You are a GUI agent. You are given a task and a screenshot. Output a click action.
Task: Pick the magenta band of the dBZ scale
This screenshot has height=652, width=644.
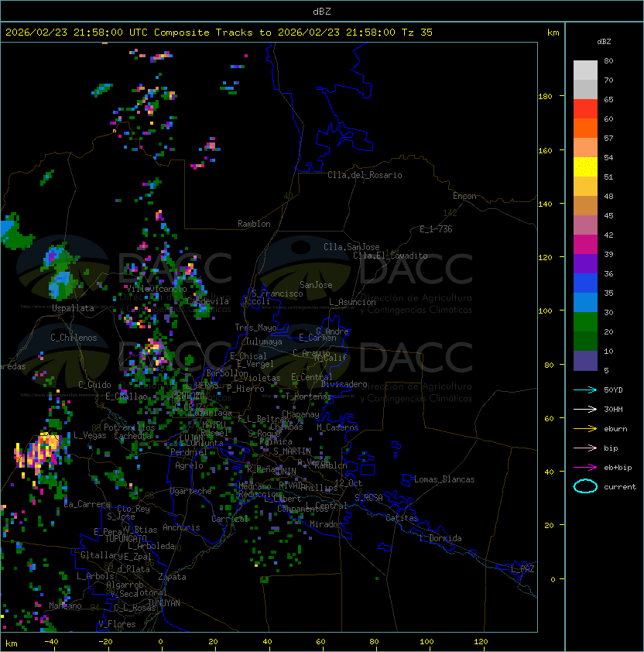click(x=585, y=244)
